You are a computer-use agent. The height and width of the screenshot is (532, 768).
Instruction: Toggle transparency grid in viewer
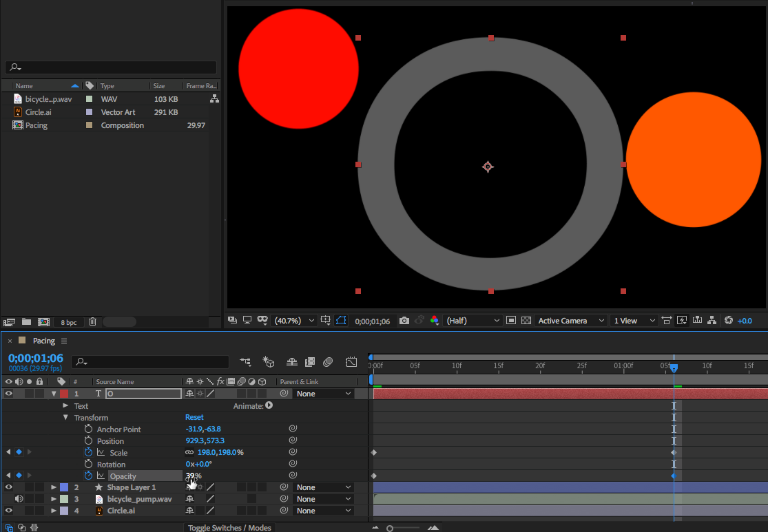[526, 321]
